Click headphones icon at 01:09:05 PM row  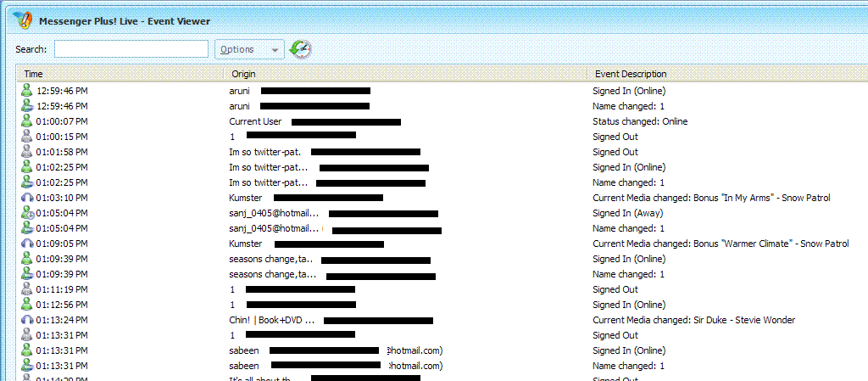(27, 244)
